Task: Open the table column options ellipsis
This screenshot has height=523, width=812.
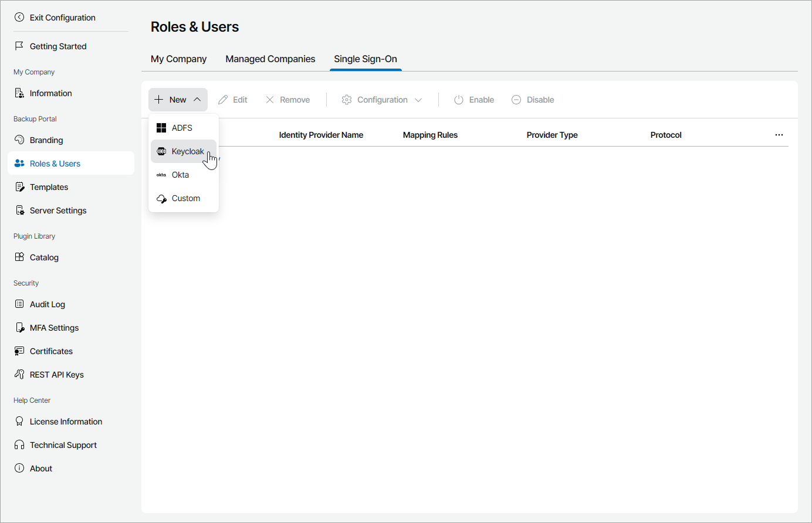Action: click(x=779, y=135)
